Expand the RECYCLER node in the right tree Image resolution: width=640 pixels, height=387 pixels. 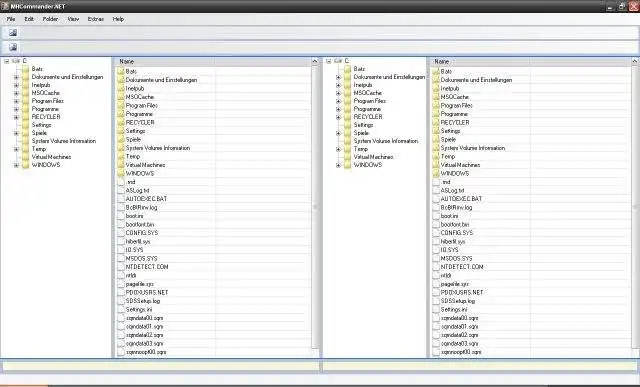[x=338, y=117]
